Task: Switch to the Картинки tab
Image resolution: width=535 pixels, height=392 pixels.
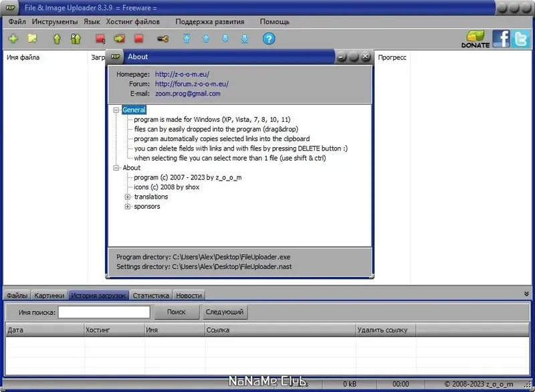Action: (x=49, y=296)
